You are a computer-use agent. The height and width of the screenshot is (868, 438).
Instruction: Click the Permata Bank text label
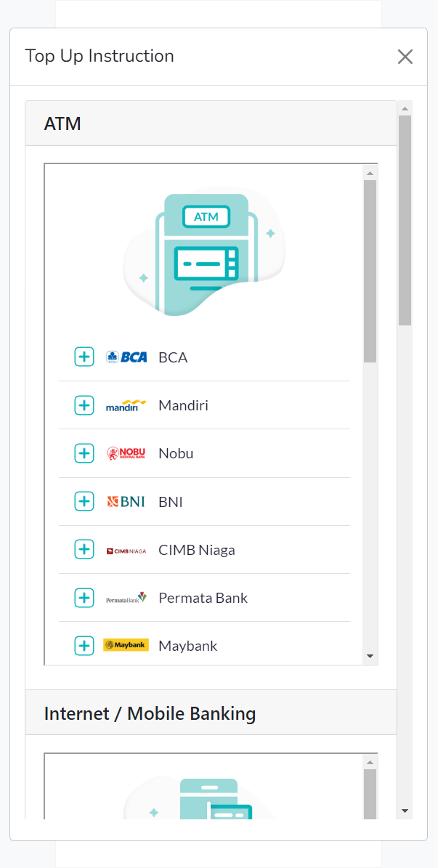coord(203,598)
